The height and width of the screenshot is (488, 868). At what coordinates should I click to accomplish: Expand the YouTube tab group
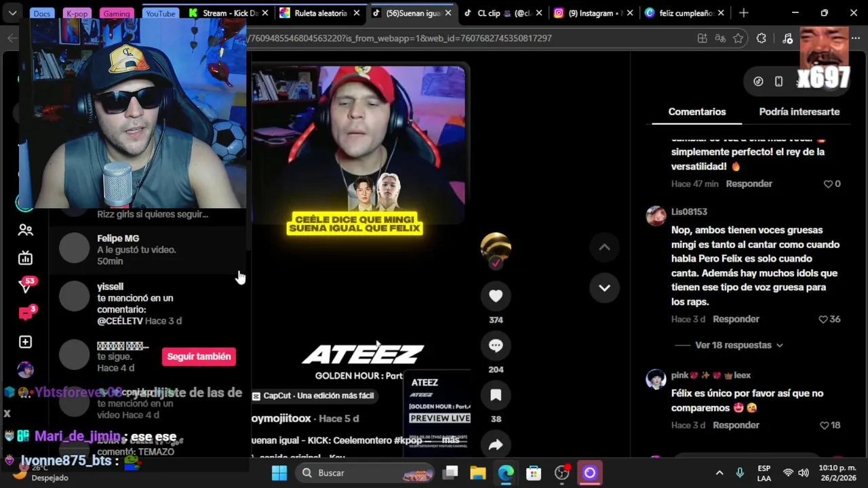tap(161, 14)
